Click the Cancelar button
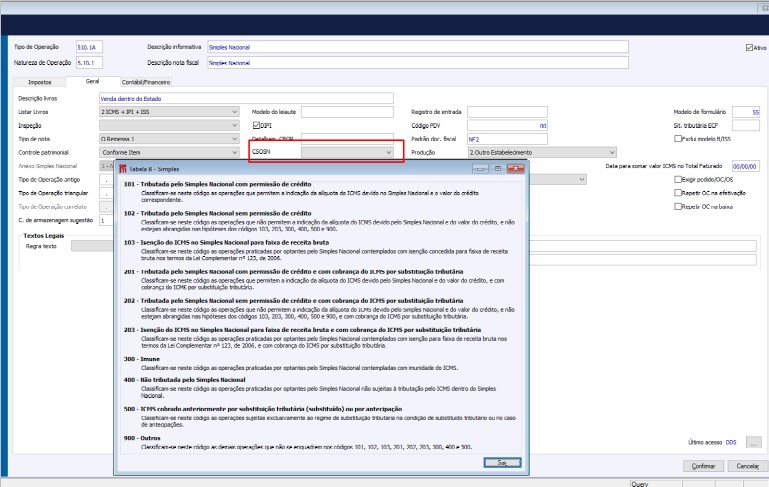769x487 pixels. (747, 466)
